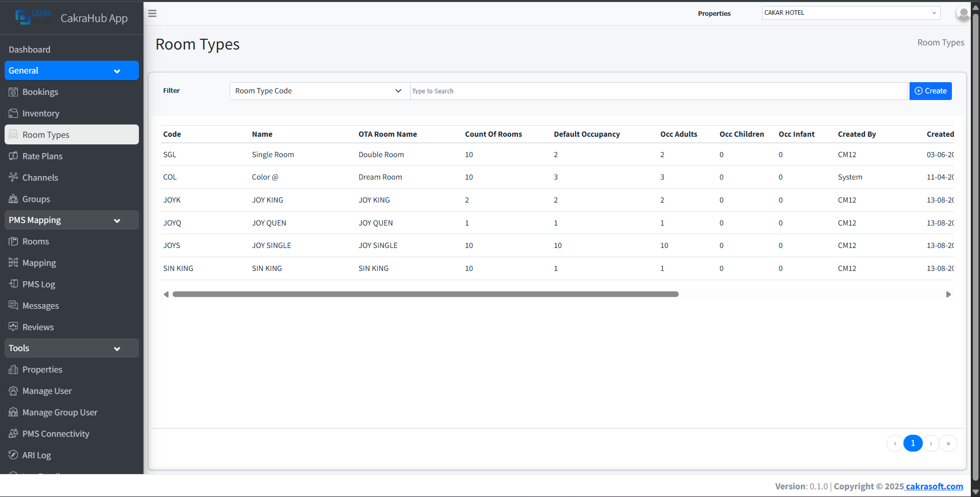Open the Bookings sidebar icon
Screen dimensions: 980x497
click(x=13, y=92)
